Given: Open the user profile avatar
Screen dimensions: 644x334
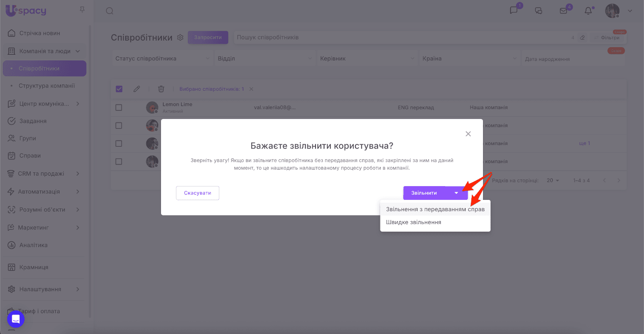Looking at the screenshot, I should click(x=612, y=11).
